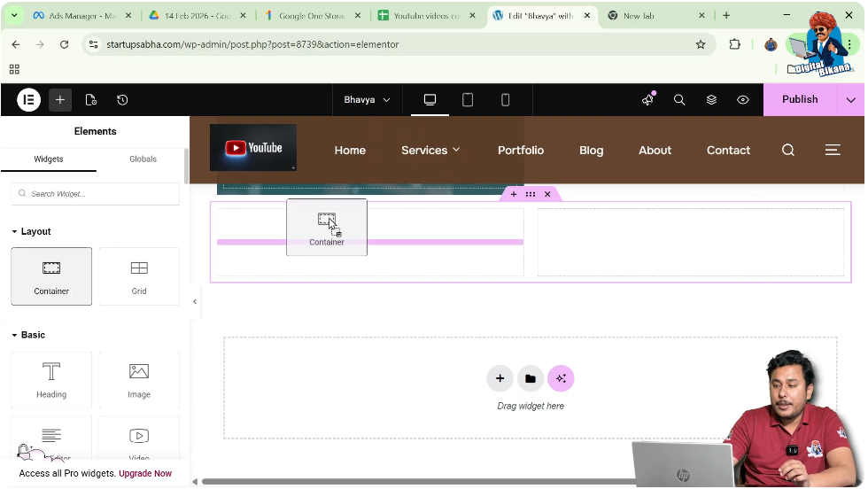
Task: Switch to mobile responsive view
Action: (506, 100)
